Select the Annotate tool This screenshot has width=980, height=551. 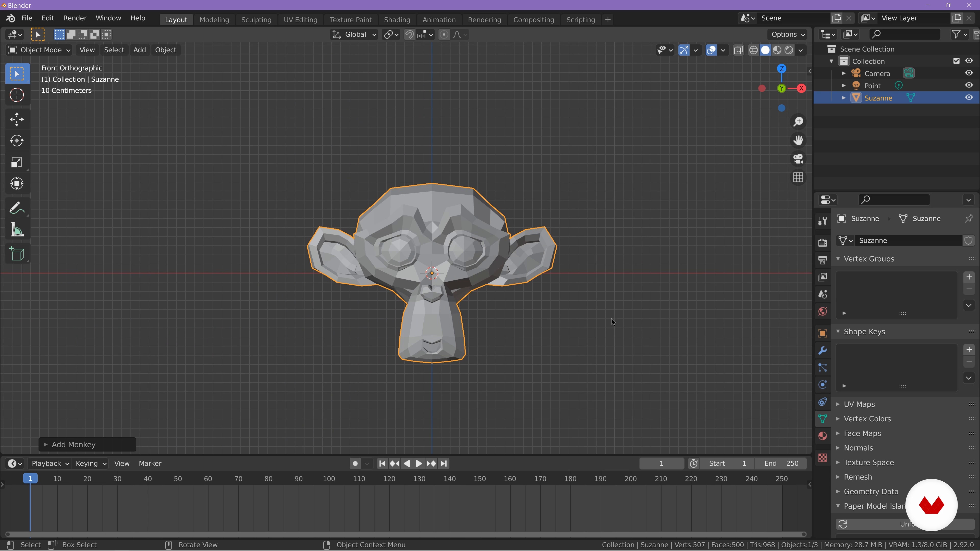[17, 208]
